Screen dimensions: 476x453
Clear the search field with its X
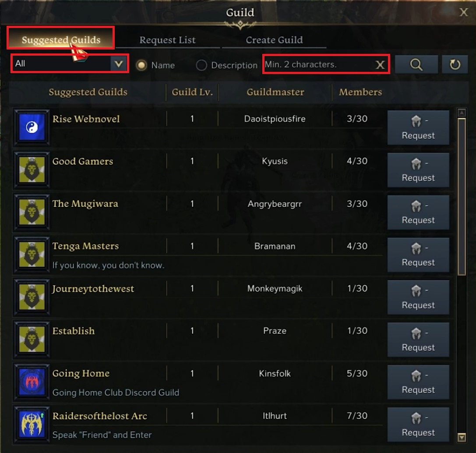pyautogui.click(x=380, y=64)
